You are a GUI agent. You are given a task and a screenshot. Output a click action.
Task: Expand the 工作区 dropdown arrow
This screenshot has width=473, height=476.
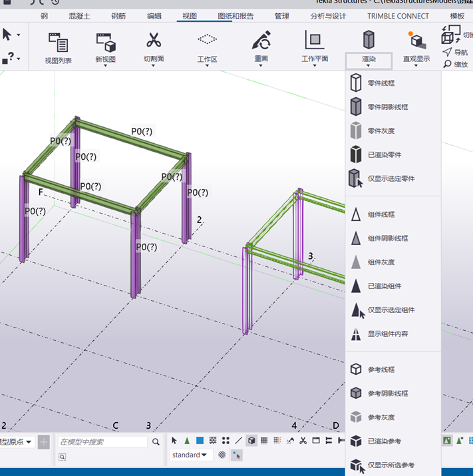pos(207,65)
